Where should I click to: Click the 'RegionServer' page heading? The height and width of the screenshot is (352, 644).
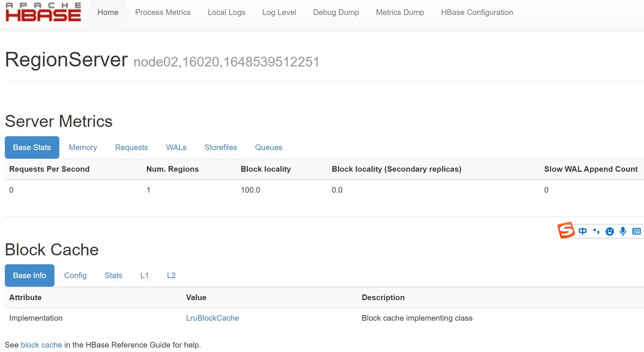(x=66, y=60)
